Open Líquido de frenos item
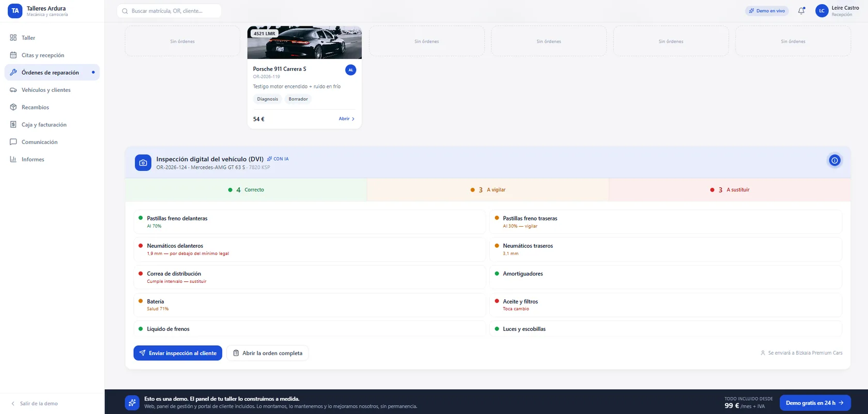 [309, 329]
